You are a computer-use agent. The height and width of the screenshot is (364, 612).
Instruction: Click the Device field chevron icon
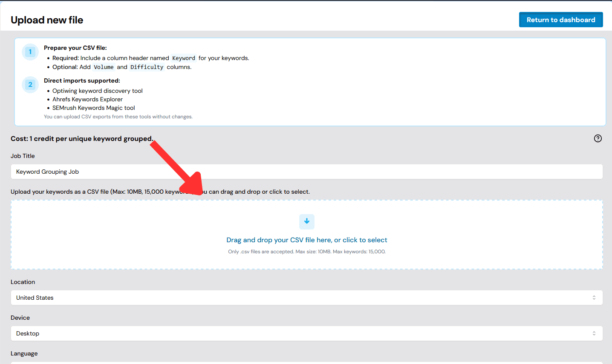point(594,333)
